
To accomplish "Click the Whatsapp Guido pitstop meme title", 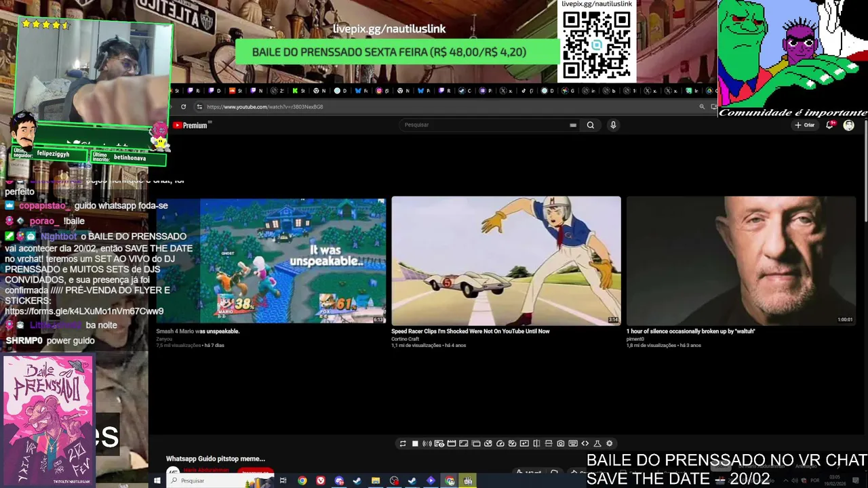I will [216, 459].
